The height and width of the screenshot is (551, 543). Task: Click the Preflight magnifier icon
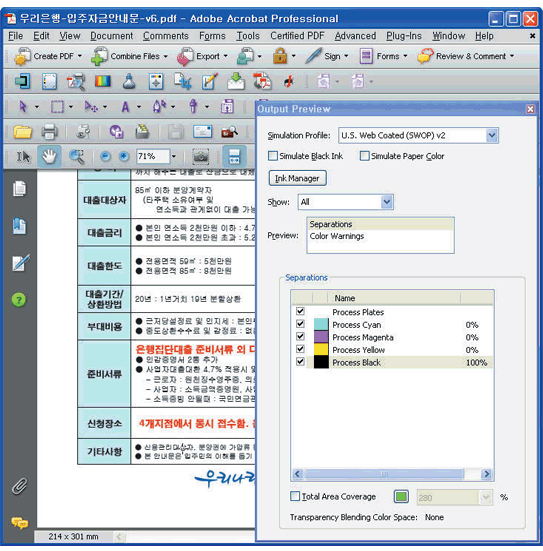tap(76, 82)
